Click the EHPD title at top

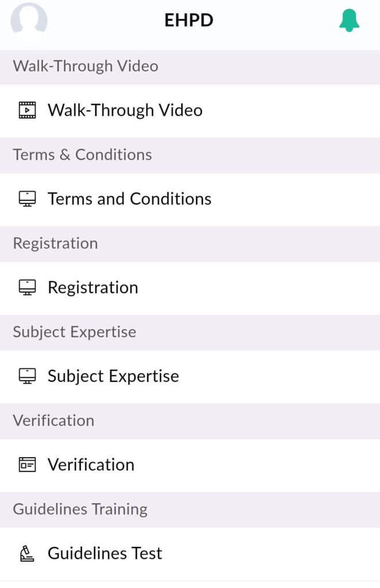[189, 20]
